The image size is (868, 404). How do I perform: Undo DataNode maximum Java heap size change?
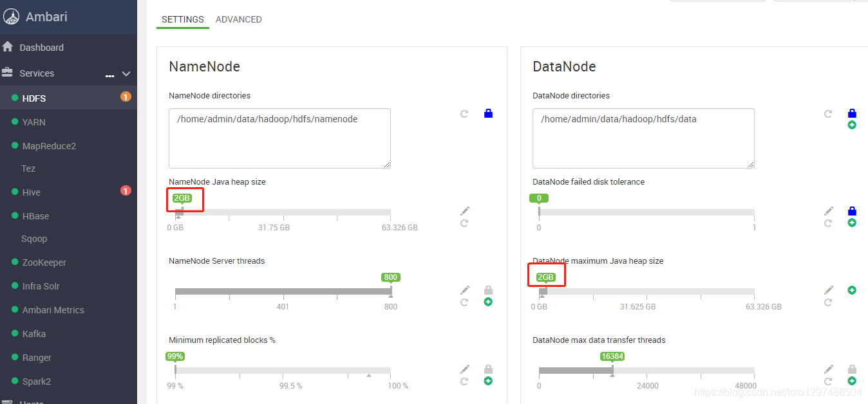(828, 302)
